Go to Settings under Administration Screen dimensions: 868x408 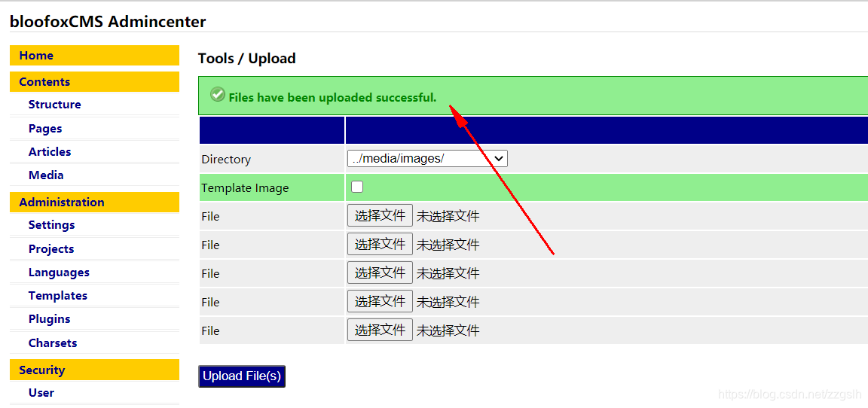51,225
